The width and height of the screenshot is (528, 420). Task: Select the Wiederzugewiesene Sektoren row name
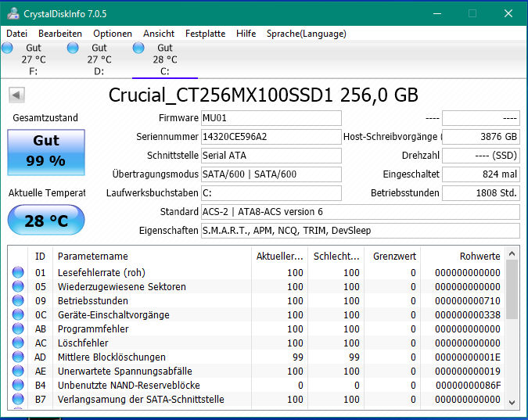click(x=121, y=286)
